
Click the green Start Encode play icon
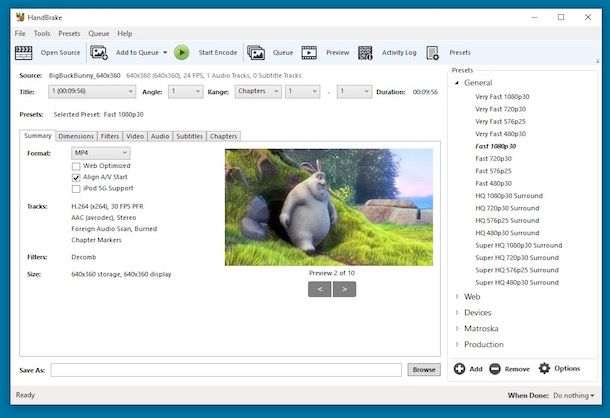[182, 53]
